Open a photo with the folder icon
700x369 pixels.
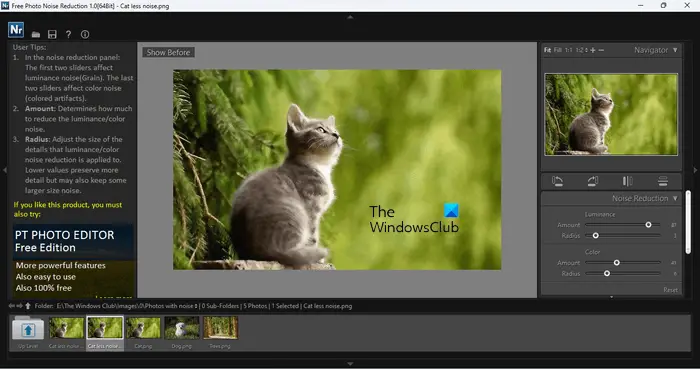point(36,34)
